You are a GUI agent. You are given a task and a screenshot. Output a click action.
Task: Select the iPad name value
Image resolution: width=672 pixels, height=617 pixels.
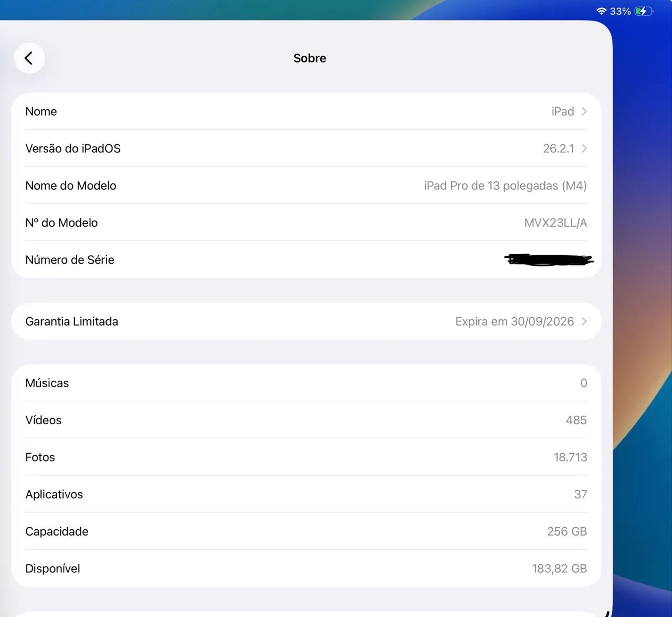click(x=562, y=111)
